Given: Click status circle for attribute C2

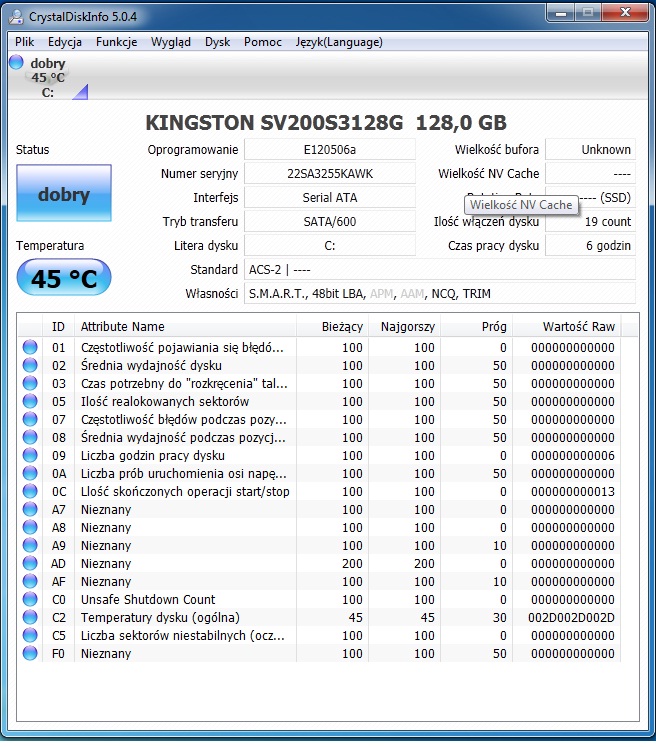Looking at the screenshot, I should pos(30,617).
